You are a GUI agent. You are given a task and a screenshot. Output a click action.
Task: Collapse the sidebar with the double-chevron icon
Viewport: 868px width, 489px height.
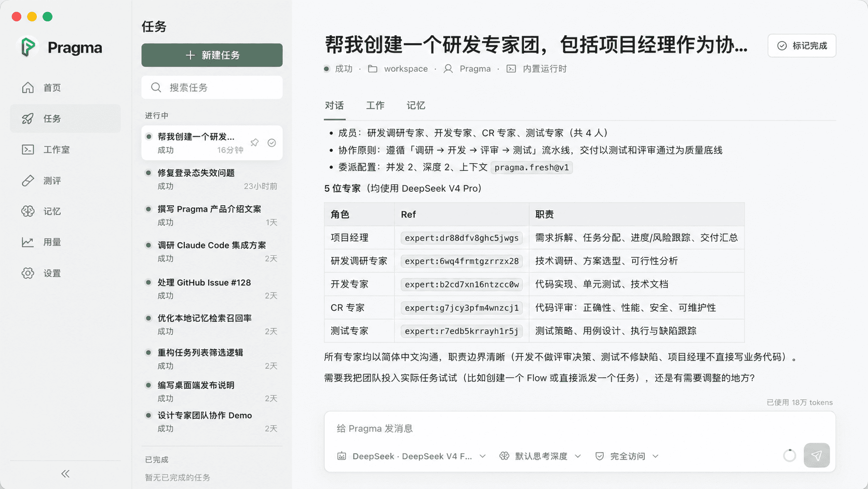click(x=65, y=473)
